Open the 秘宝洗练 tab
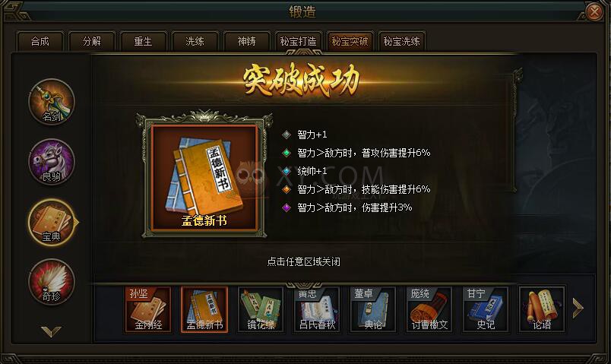This screenshot has height=364, width=611. (x=401, y=41)
